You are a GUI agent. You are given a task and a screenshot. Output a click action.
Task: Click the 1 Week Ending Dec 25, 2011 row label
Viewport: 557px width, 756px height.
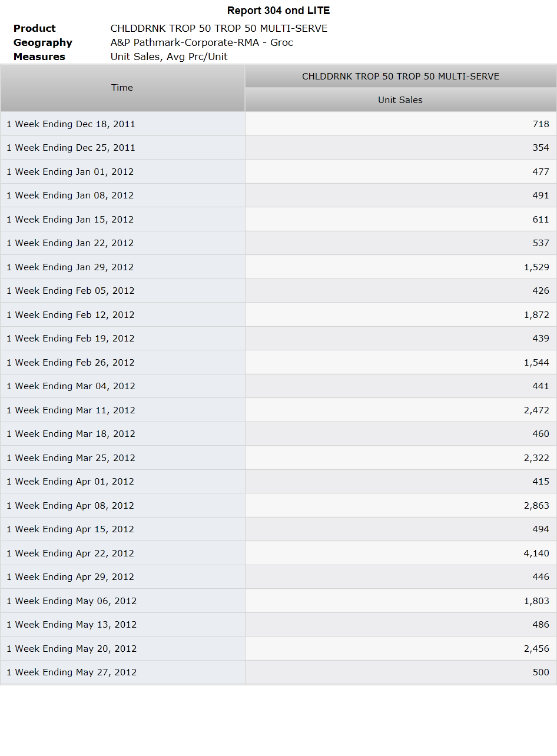tap(71, 148)
